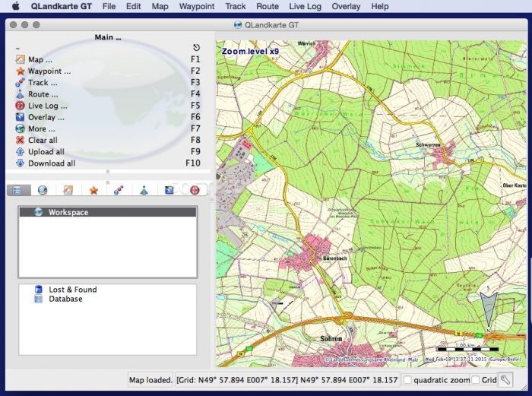Image resolution: width=532 pixels, height=396 pixels.
Task: Open the QLandkarte GT application menu
Action: [x=62, y=6]
